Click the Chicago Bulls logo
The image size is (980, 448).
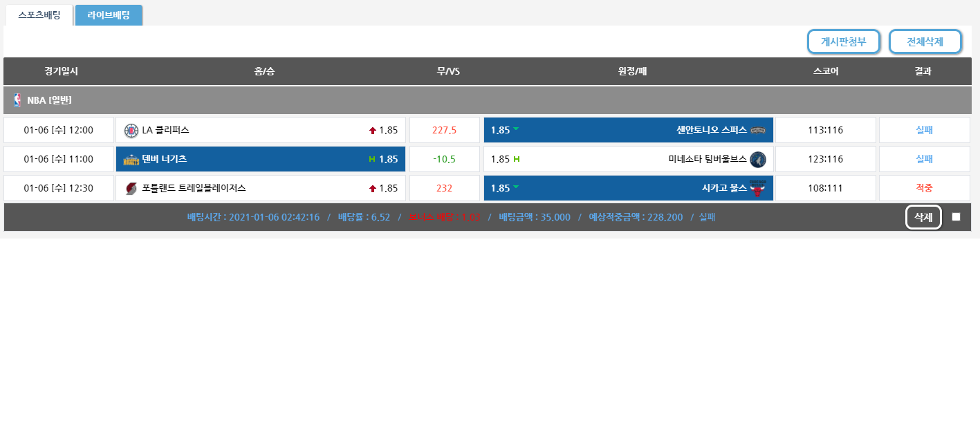point(758,188)
